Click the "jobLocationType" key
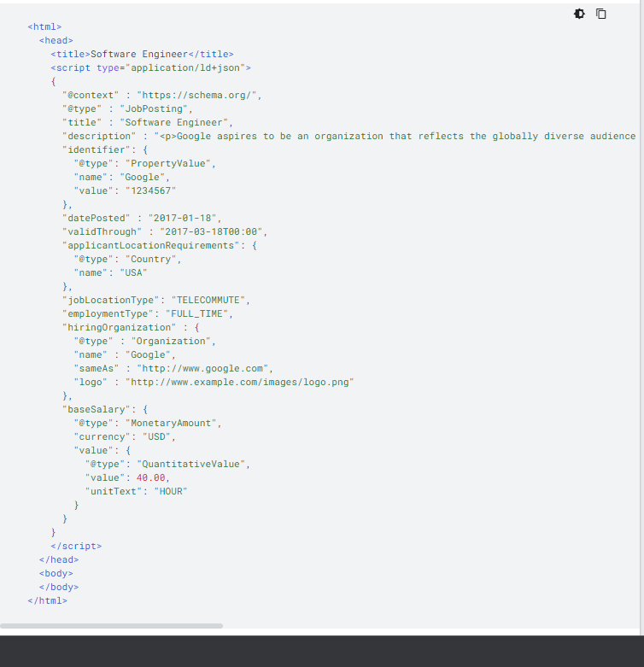 [x=110, y=301]
